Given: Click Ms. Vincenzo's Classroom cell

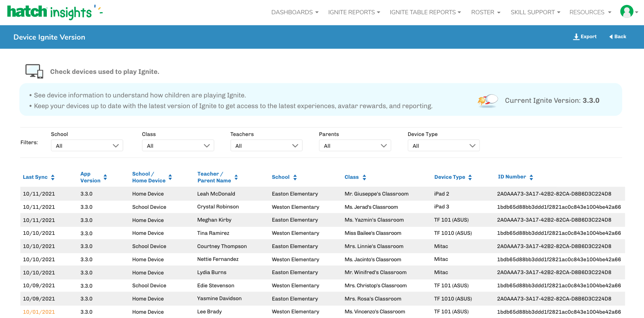Looking at the screenshot, I should 375,312.
